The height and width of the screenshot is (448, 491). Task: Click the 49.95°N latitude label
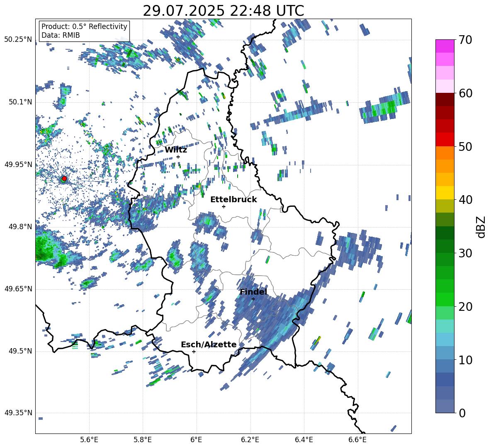click(18, 164)
